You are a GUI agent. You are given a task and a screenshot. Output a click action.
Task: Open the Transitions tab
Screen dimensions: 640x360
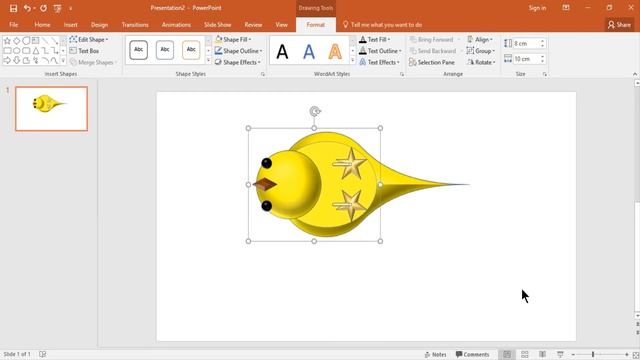coord(135,25)
